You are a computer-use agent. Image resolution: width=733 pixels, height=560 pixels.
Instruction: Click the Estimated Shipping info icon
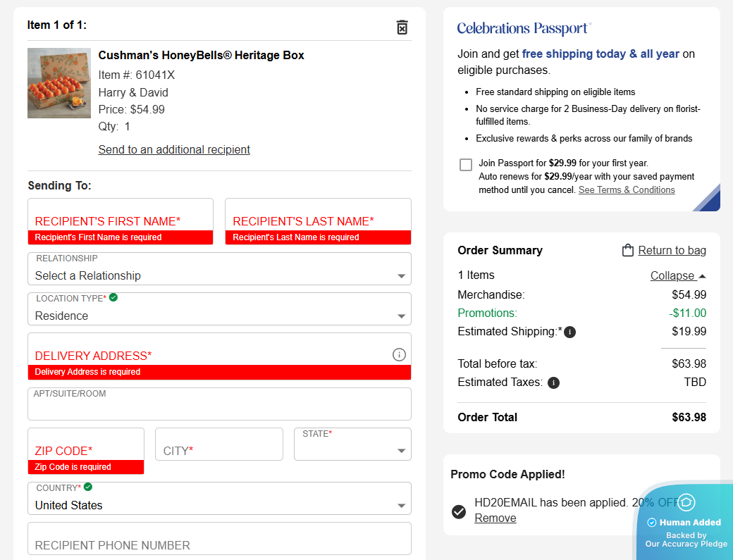pos(570,332)
